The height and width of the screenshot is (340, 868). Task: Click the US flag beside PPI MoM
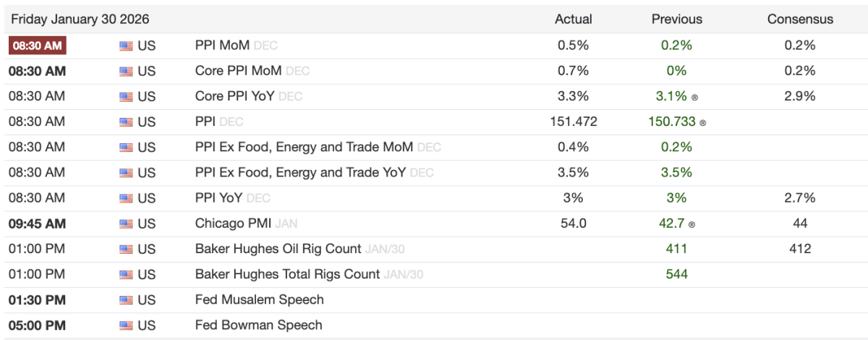tap(126, 46)
